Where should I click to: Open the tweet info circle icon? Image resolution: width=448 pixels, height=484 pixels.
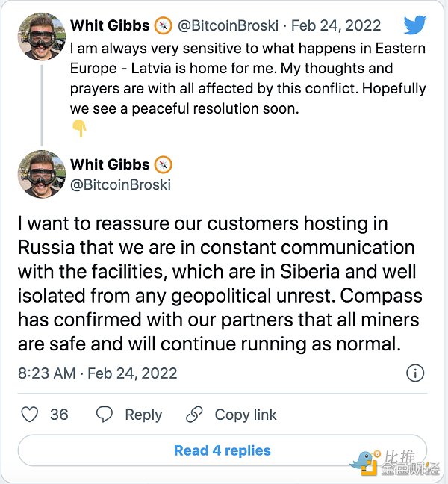pyautogui.click(x=415, y=373)
